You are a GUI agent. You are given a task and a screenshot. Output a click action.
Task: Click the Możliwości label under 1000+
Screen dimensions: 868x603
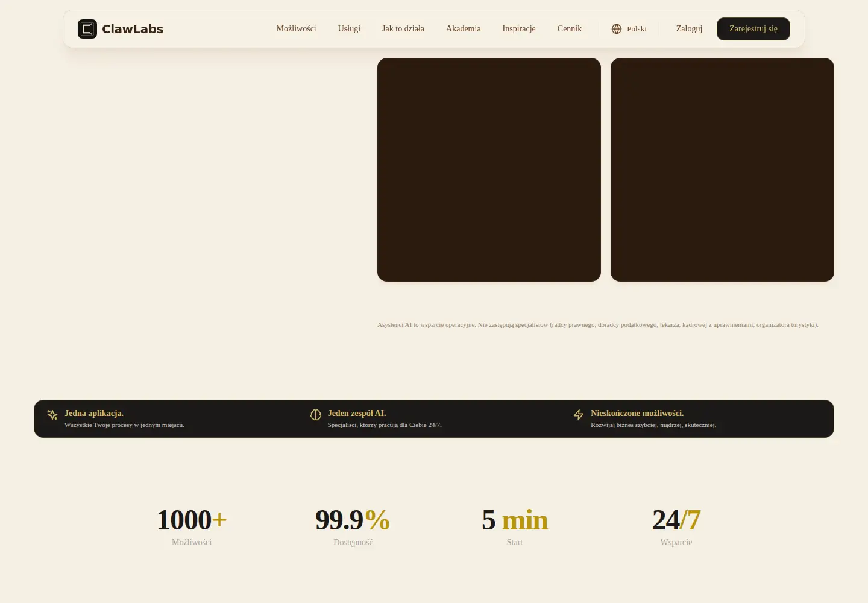(192, 543)
